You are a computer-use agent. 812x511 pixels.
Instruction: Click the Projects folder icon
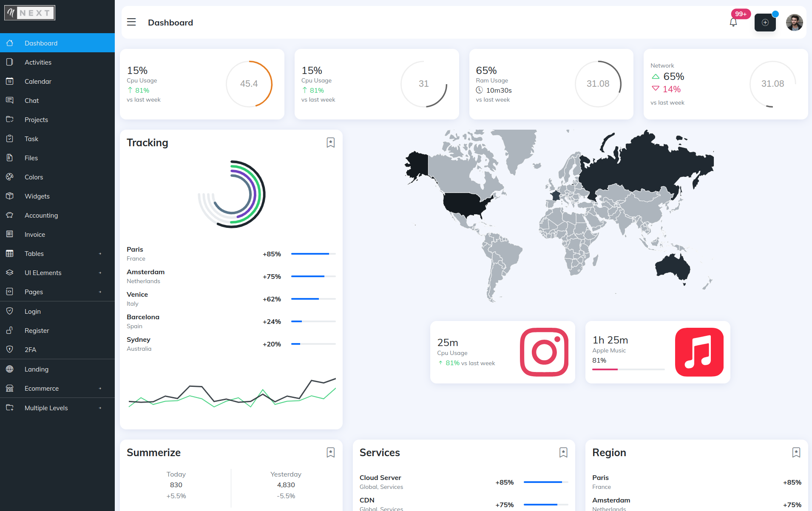[x=10, y=119]
